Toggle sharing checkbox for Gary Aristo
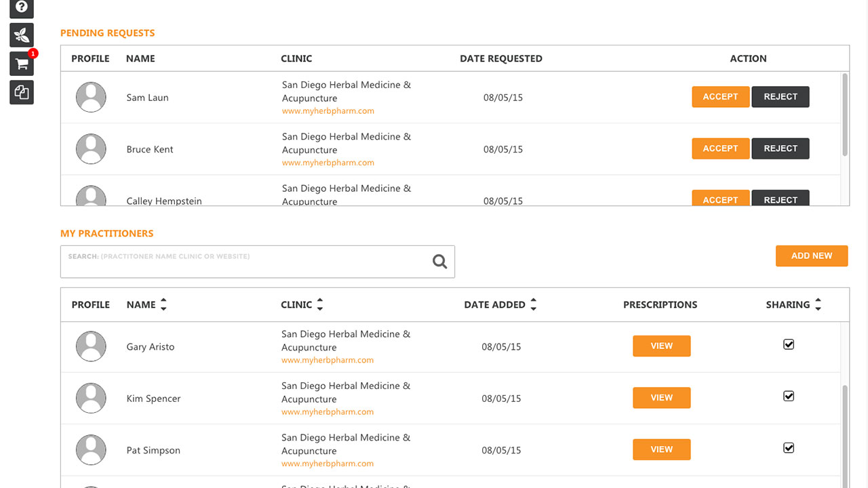868x488 pixels. pyautogui.click(x=789, y=344)
